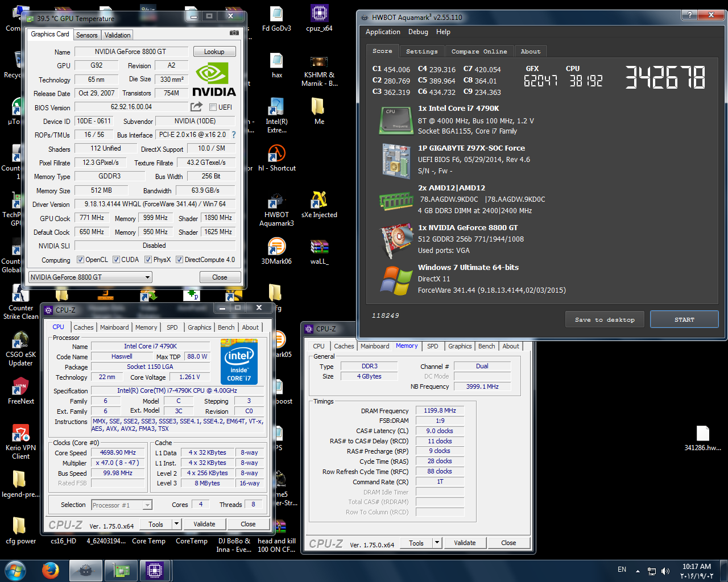The image size is (728, 582).
Task: Click the NVIDIA logo in GPU-Z
Action: pos(214,80)
